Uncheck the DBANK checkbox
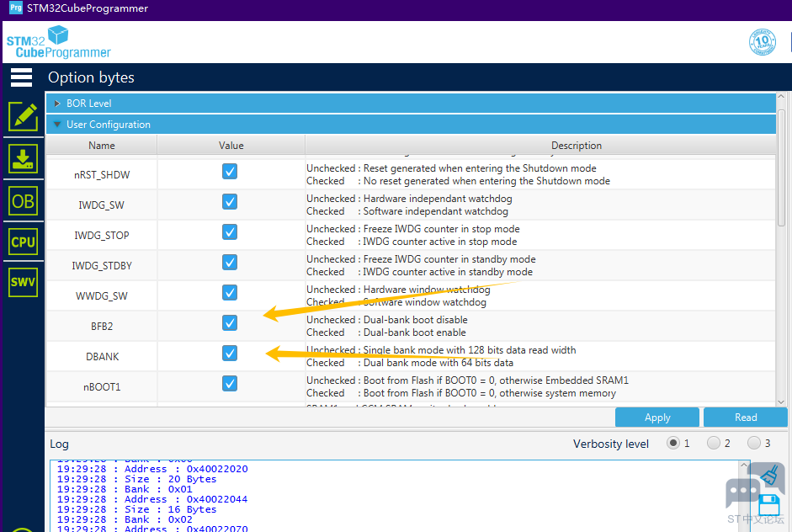Viewport: 792px width, 532px height. pyautogui.click(x=230, y=354)
